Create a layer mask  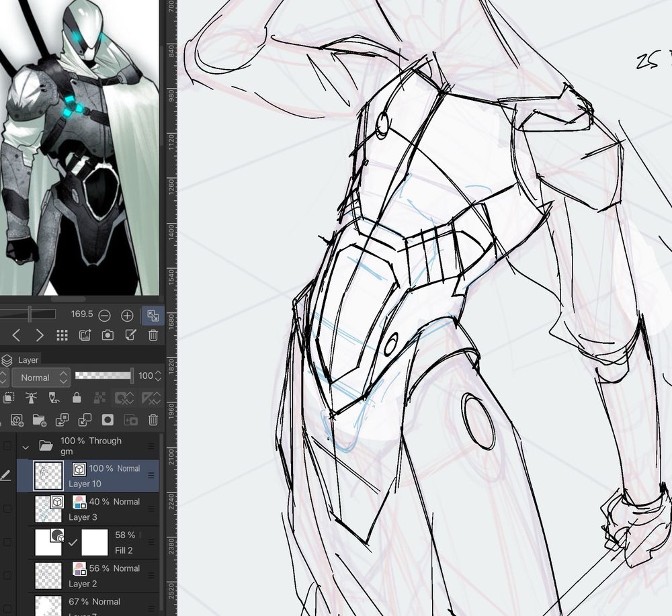pos(108,420)
